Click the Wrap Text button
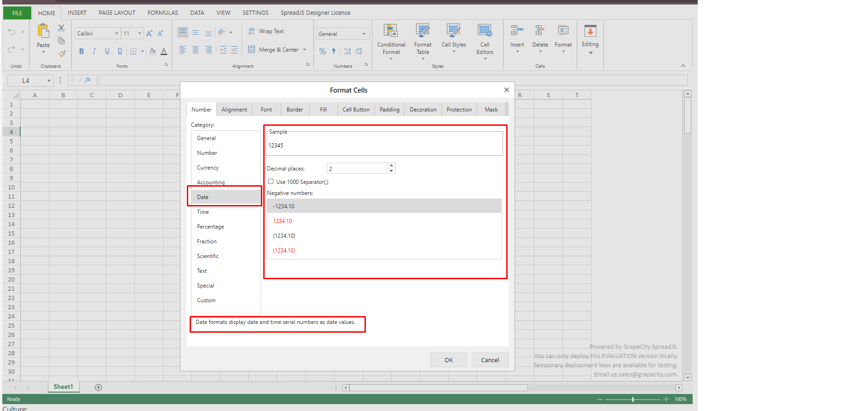Screen dimensions: 868x411 point(266,31)
